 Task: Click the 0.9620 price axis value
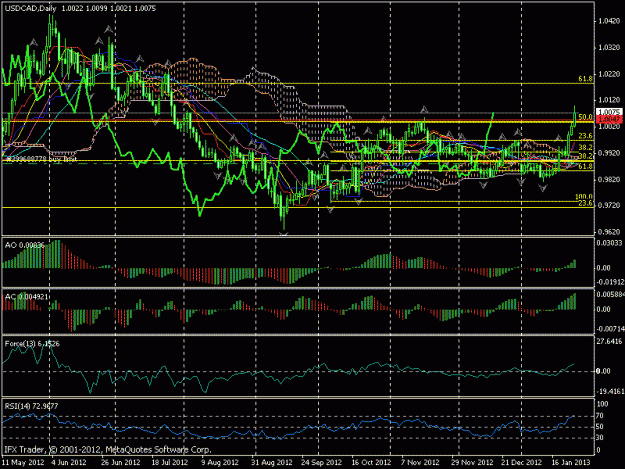click(609, 232)
